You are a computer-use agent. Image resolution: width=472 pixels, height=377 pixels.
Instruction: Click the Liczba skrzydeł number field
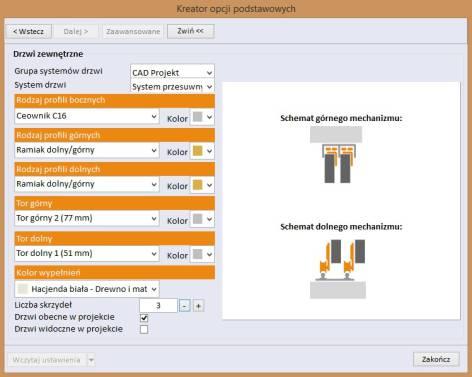click(158, 306)
